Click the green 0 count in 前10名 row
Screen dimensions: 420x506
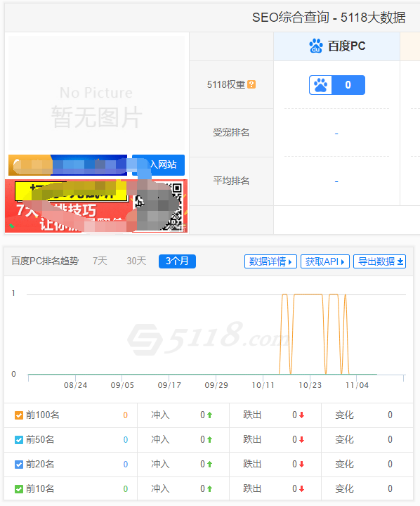126,489
